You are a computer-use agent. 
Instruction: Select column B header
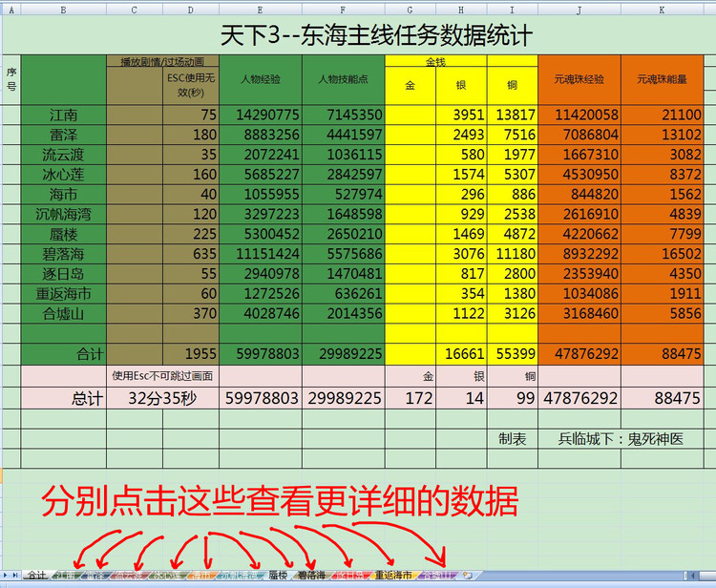point(63,10)
